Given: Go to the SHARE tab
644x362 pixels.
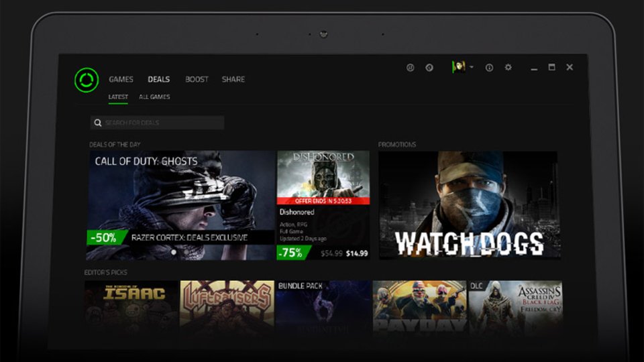Looking at the screenshot, I should pos(233,79).
